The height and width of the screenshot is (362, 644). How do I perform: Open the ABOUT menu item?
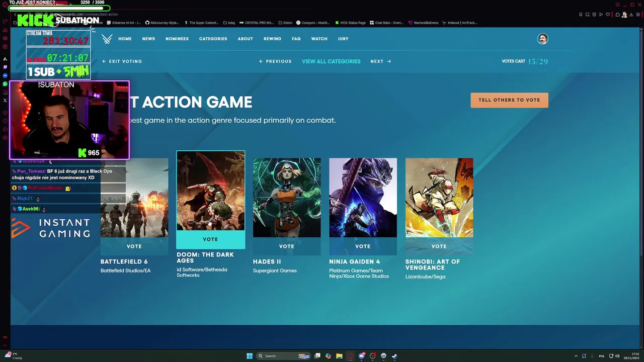click(x=246, y=39)
